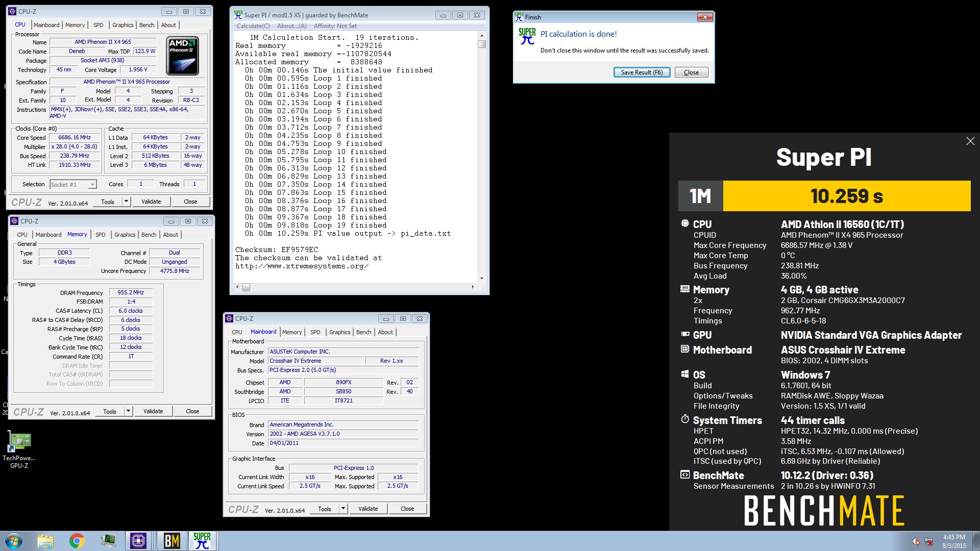The image size is (980, 551).
Task: Switch to CPU-Z taskbar icon
Action: point(138,541)
